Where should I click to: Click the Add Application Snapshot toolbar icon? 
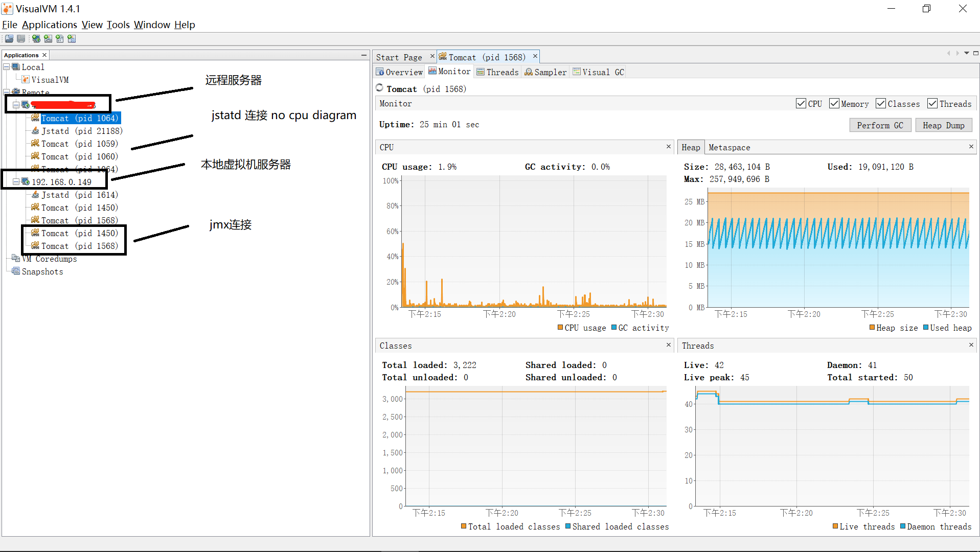point(72,38)
